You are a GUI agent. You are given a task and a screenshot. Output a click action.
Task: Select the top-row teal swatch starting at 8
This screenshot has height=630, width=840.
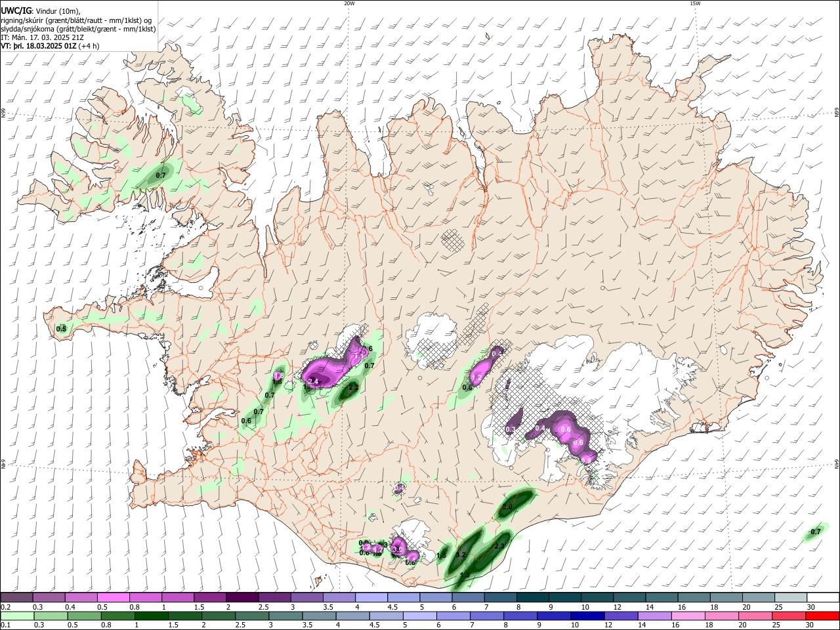[532, 597]
